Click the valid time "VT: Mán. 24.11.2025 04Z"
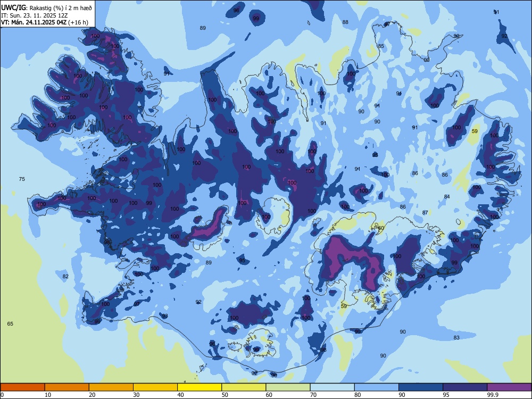The height and width of the screenshot is (399, 532). 34,22
